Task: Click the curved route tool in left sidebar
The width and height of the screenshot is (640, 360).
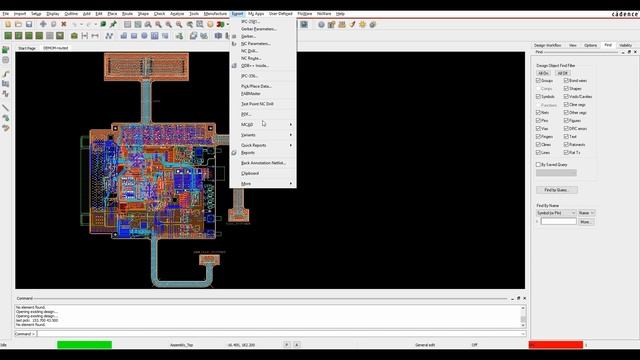Action: click(x=6, y=74)
